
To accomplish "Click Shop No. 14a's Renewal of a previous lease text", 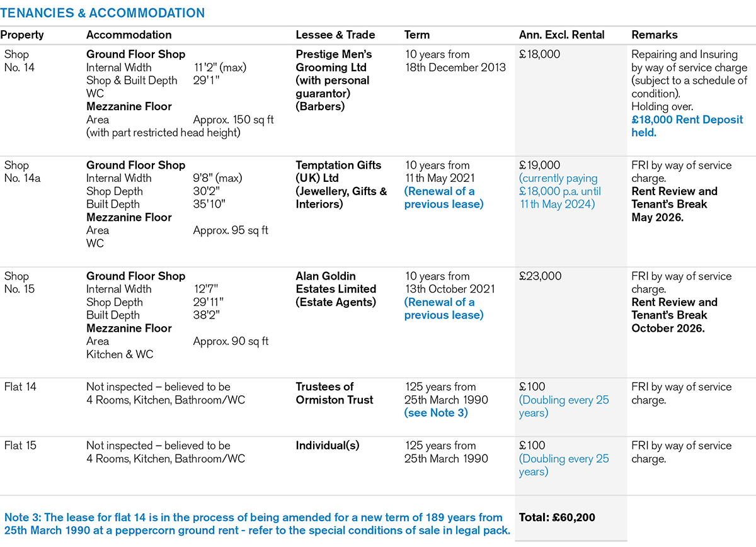I will click(444, 198).
